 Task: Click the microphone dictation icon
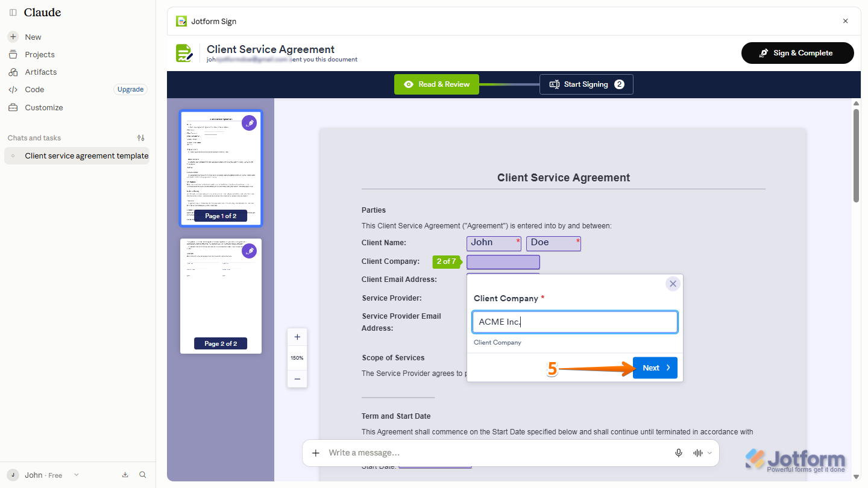679,453
